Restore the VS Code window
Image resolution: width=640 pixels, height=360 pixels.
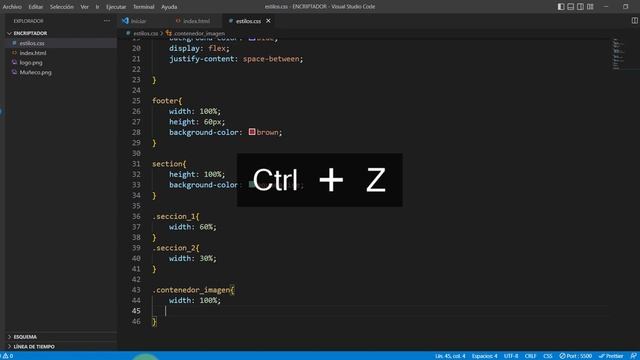(x=625, y=7)
